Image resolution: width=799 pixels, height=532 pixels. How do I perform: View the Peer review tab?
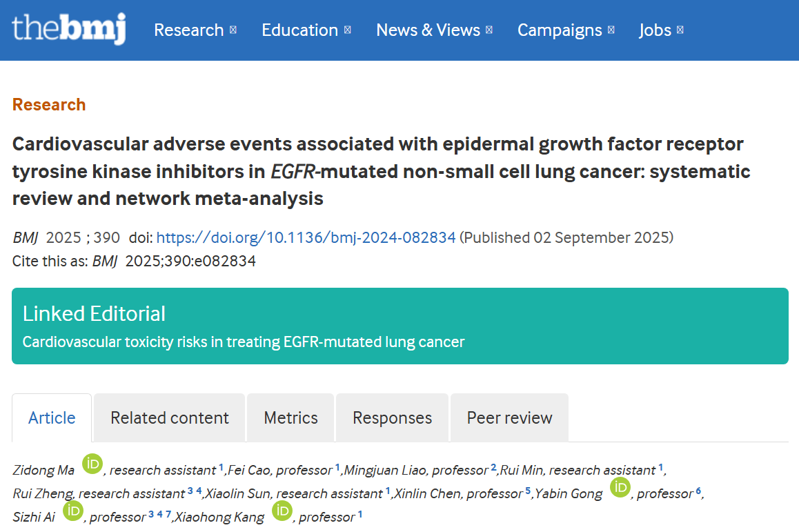coord(509,418)
